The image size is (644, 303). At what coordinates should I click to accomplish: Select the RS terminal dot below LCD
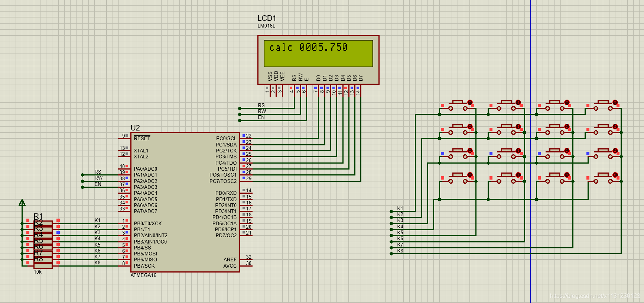tap(240, 109)
